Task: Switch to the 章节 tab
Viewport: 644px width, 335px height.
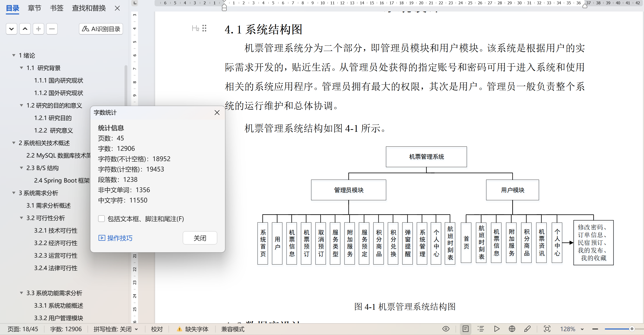Action: [34, 8]
